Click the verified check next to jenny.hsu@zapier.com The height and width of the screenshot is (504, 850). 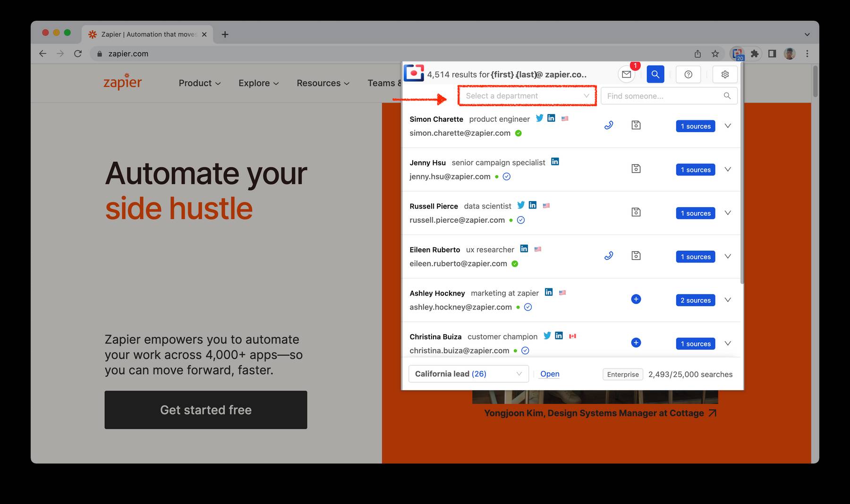point(507,176)
